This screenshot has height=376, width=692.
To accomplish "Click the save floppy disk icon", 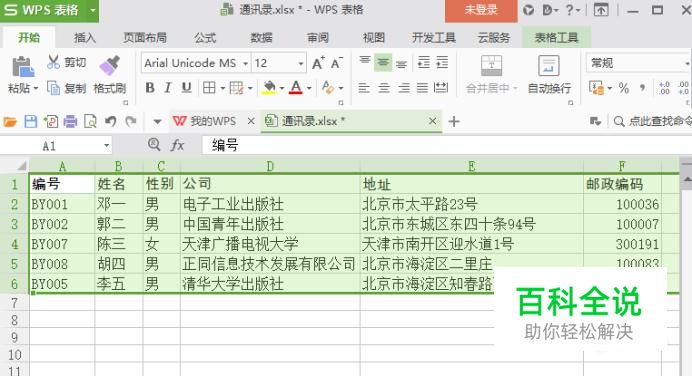I will click(30, 121).
